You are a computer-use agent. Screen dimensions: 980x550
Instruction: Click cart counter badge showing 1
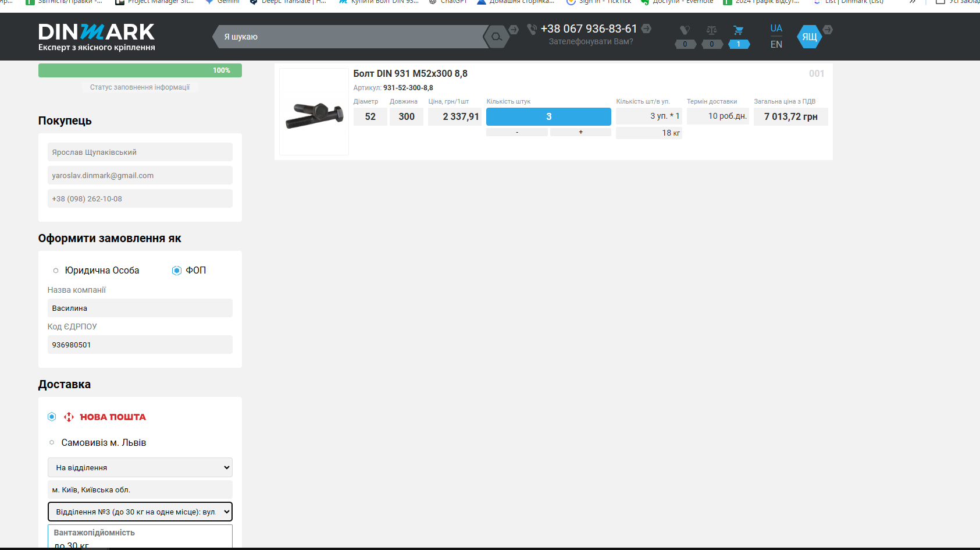pyautogui.click(x=739, y=44)
